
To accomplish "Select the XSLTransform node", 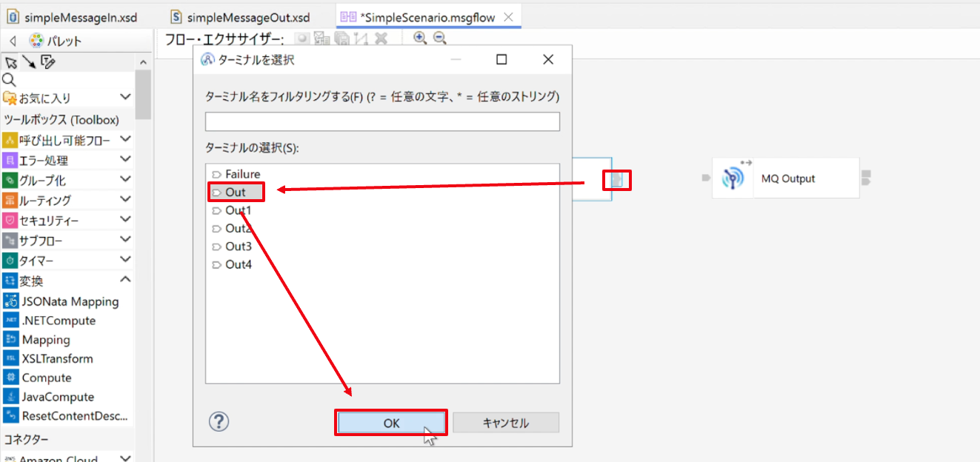I will pyautogui.click(x=49, y=358).
